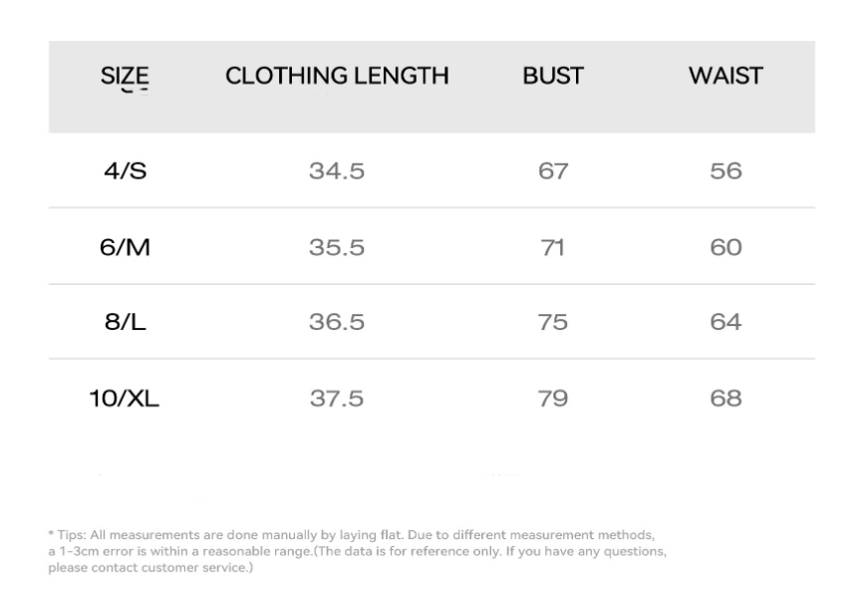Click bust value 79 for 10/XL
The width and height of the screenshot is (868, 596).
click(552, 399)
